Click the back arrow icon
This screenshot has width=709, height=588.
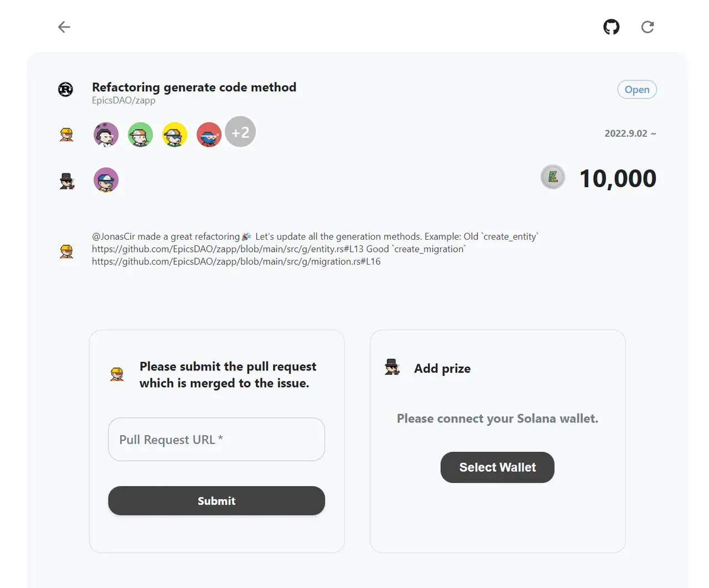pyautogui.click(x=64, y=27)
